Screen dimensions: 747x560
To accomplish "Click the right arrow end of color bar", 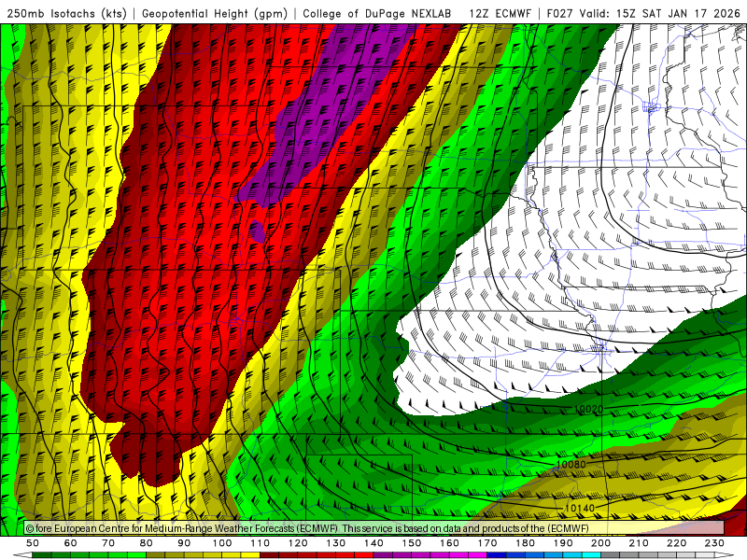I will tap(725, 555).
